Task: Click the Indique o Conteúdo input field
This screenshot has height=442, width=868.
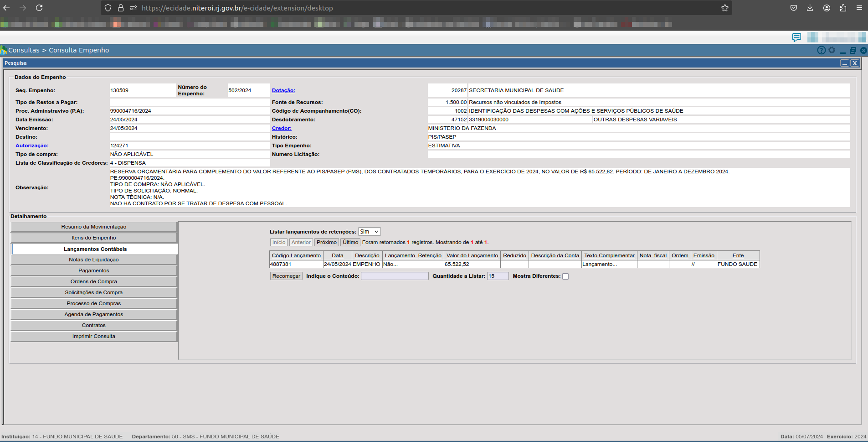Action: click(395, 276)
